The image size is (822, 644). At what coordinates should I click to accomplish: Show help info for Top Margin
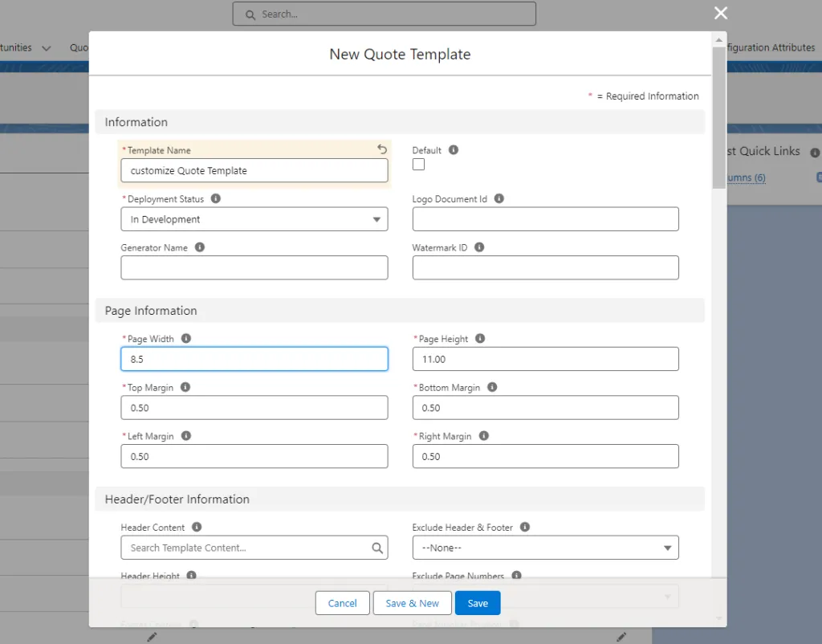(x=185, y=387)
